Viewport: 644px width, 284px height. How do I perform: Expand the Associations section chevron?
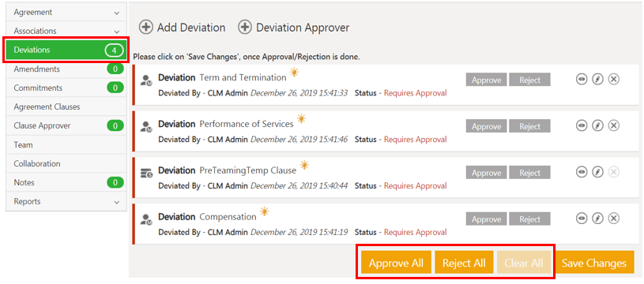[117, 32]
